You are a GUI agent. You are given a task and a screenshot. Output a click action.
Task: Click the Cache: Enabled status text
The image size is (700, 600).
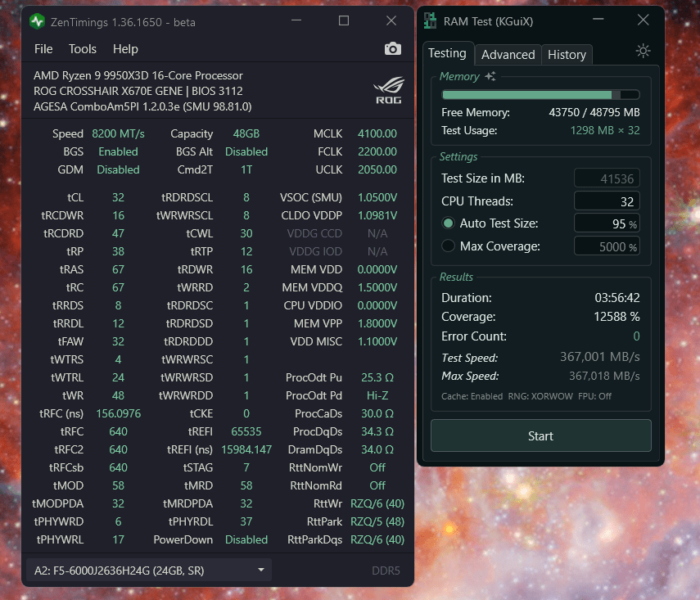tap(472, 396)
